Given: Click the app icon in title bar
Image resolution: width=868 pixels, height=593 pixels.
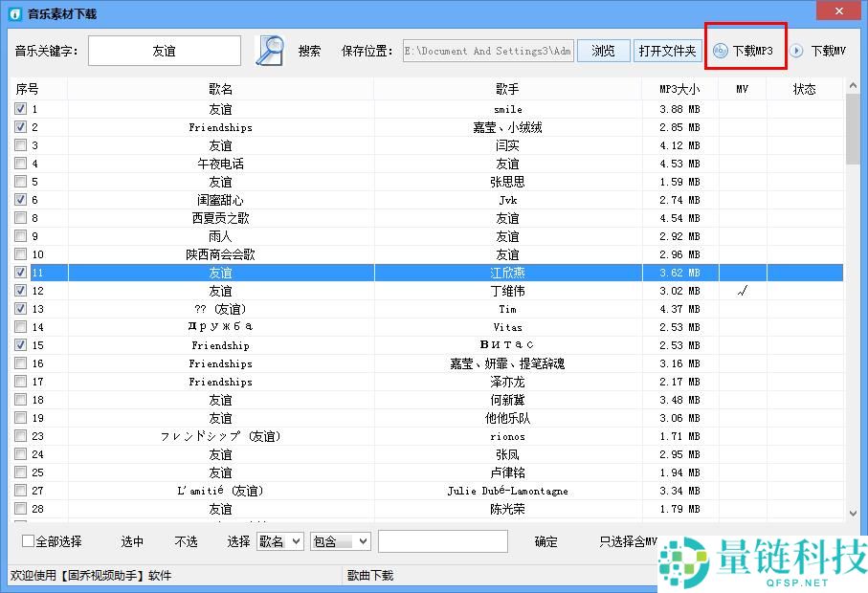Looking at the screenshot, I should [x=14, y=13].
